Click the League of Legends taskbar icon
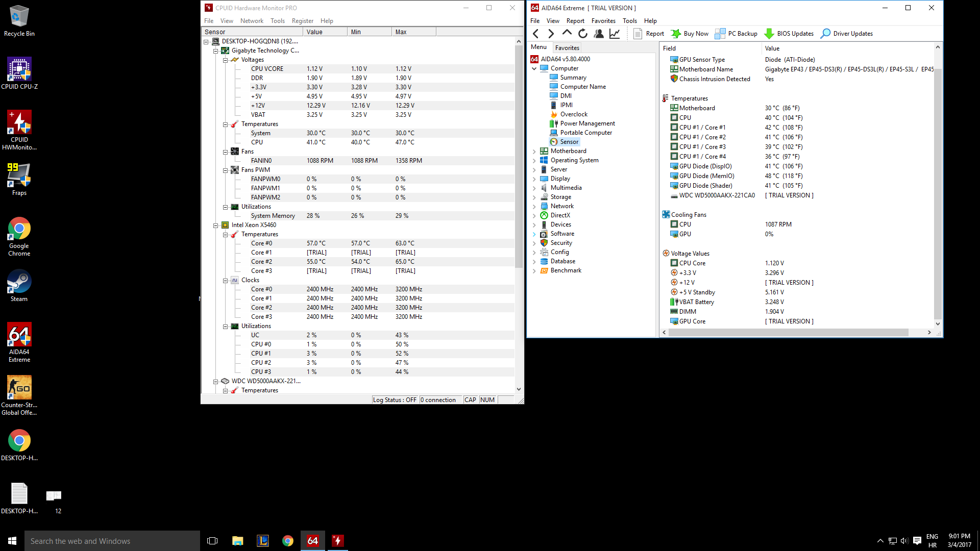The width and height of the screenshot is (980, 551). [263, 541]
